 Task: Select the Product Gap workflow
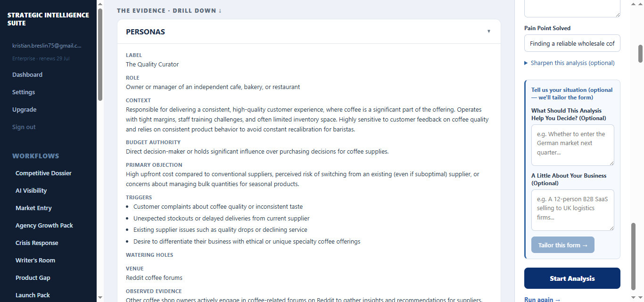33,278
